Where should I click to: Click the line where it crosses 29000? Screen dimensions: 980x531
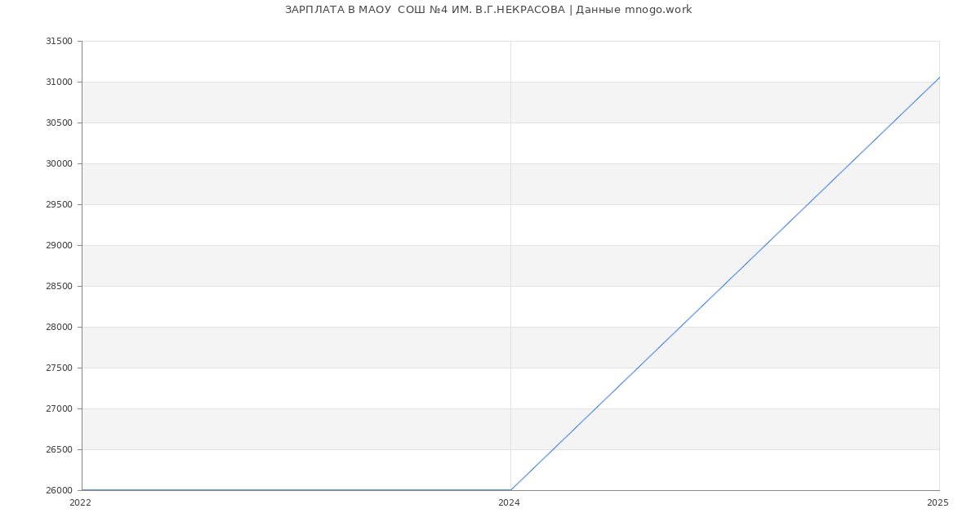pos(765,245)
